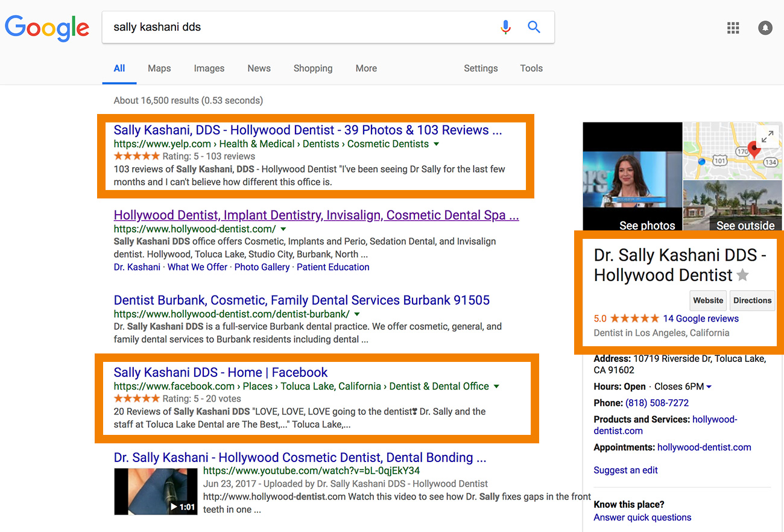Click the address 10719 Riverside Dr text

[x=680, y=364]
